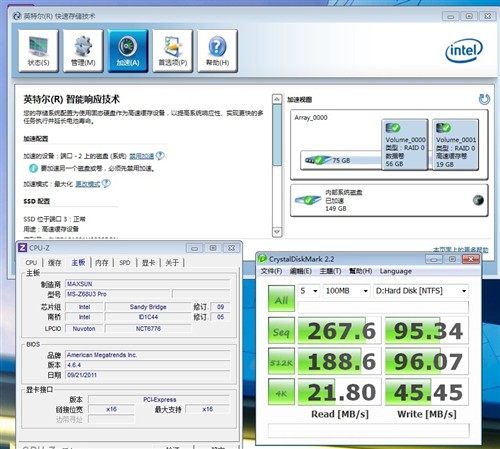
Task: Open the Status (状态) toolbar button
Action: (38, 51)
